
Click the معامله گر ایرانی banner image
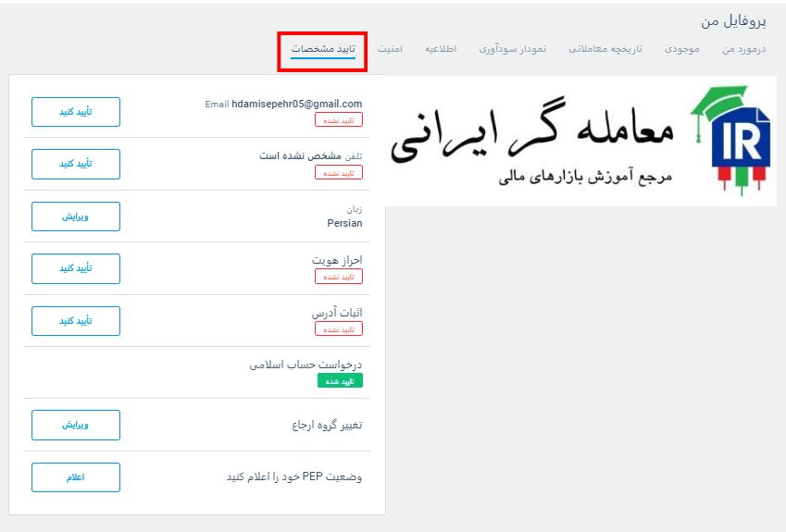(x=581, y=141)
